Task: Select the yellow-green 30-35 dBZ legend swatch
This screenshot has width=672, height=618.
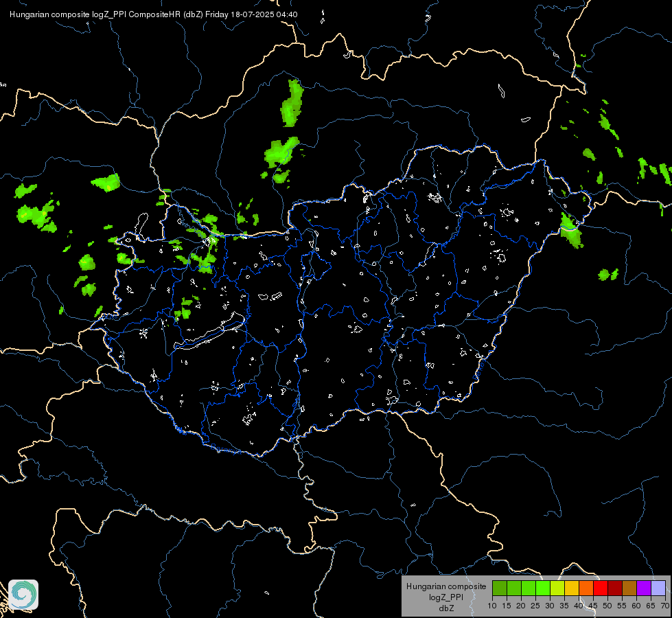Action: coord(557,588)
